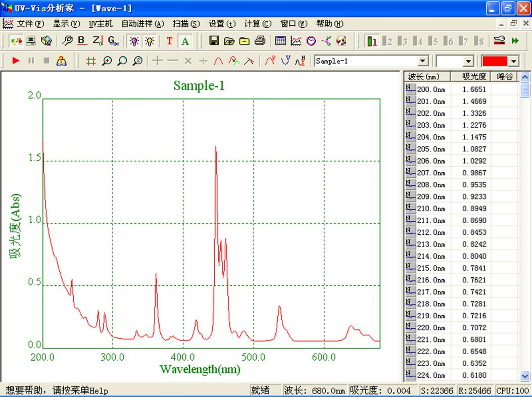Toggle cell position 1 button
The width and height of the screenshot is (532, 397).
point(372,41)
